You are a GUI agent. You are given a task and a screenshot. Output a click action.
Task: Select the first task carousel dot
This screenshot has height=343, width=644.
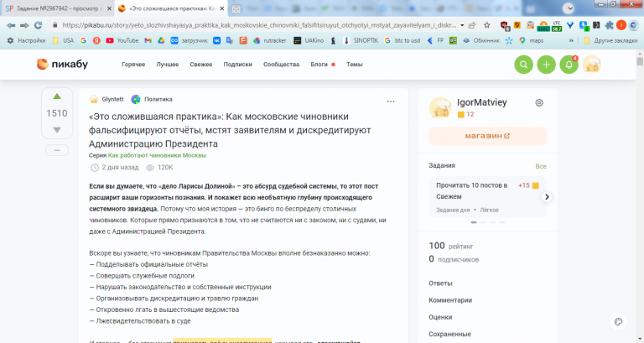click(x=474, y=222)
